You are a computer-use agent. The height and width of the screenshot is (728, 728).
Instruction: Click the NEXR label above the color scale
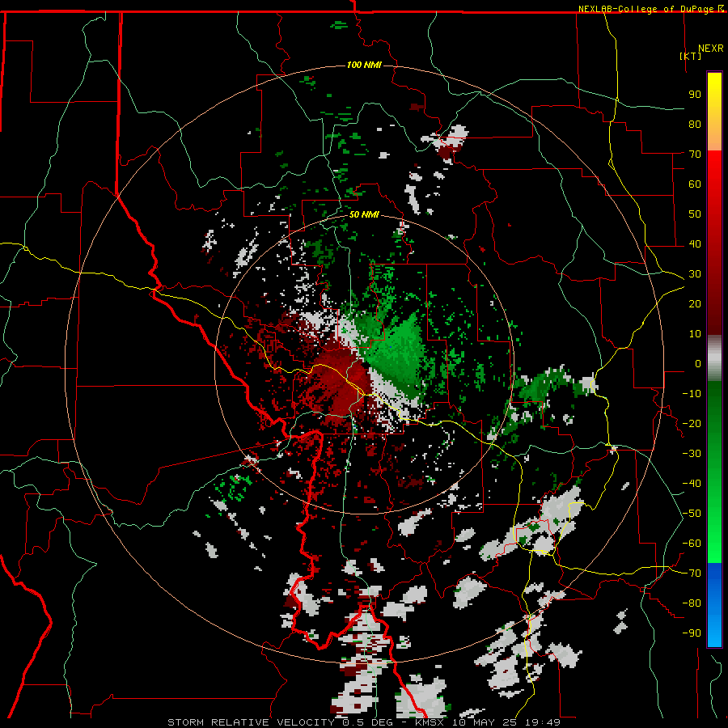711,49
